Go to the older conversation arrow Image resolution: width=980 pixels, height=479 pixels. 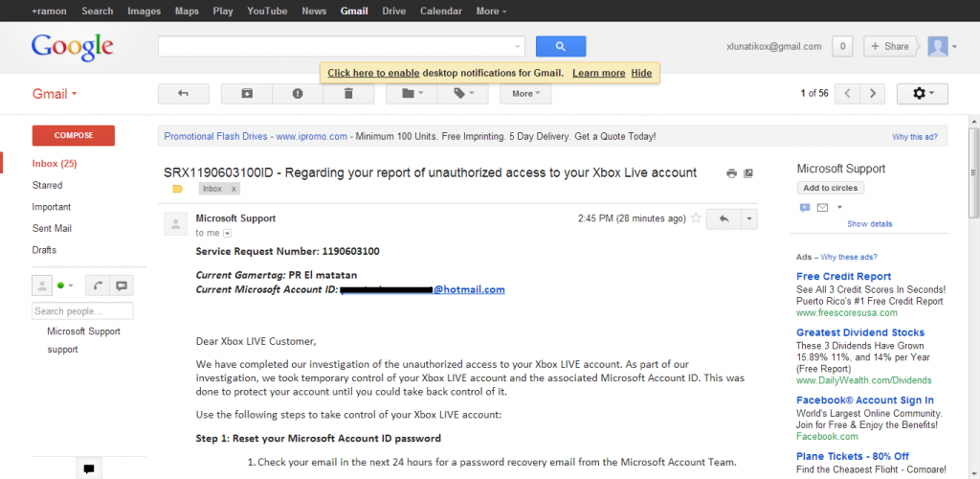point(873,94)
